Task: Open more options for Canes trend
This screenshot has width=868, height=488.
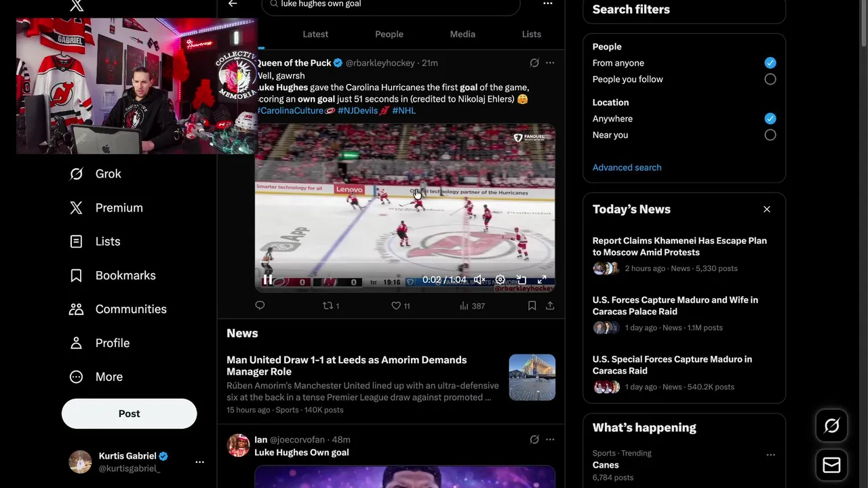Action: point(771,455)
